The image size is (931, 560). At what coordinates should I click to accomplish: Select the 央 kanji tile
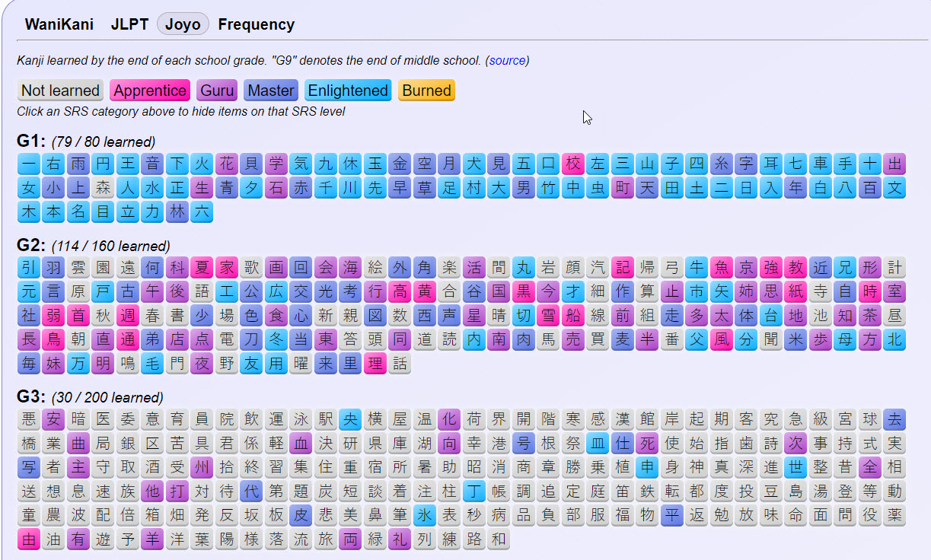pyautogui.click(x=350, y=419)
